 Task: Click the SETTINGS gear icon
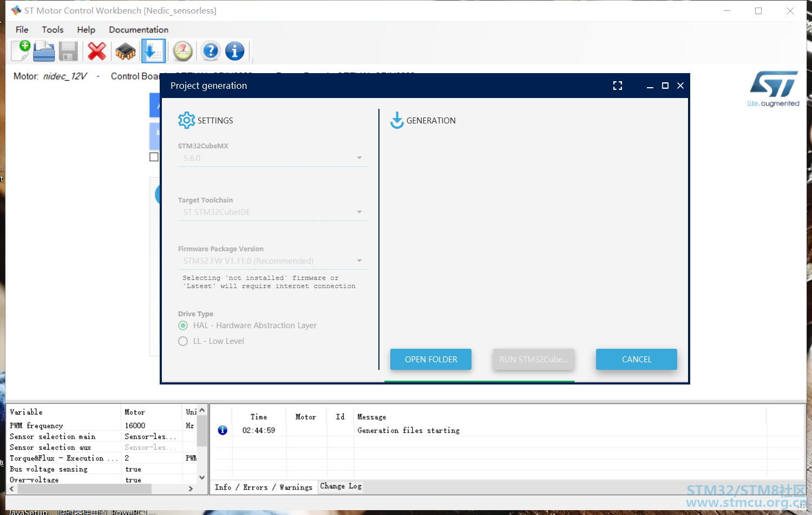coord(186,120)
